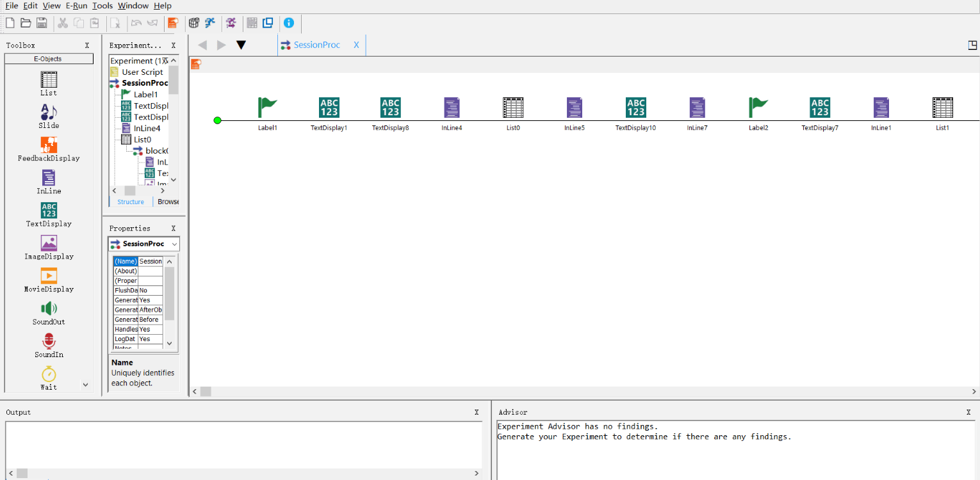Open the black triangle workspace window list
This screenshot has height=480, width=980.
click(x=241, y=45)
